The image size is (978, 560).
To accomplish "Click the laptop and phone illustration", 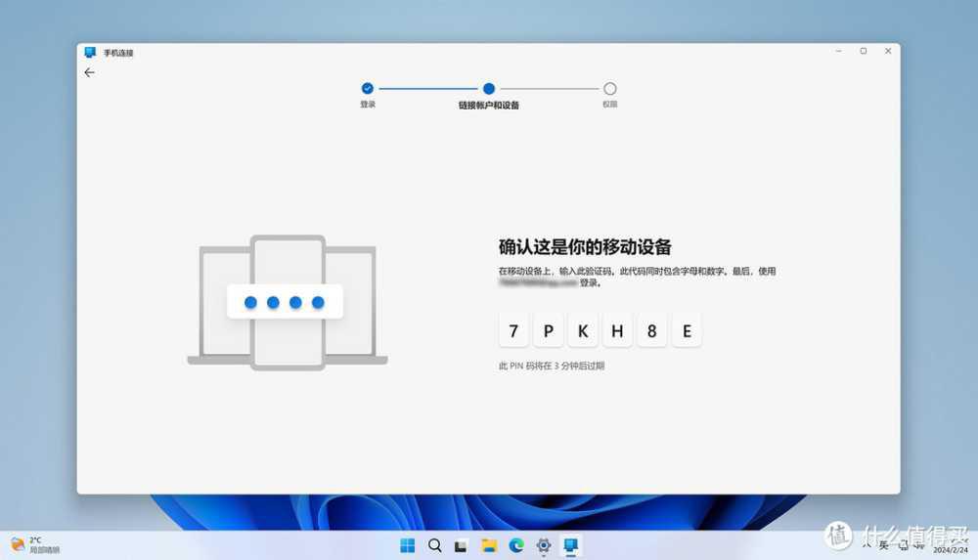I will pyautogui.click(x=288, y=302).
